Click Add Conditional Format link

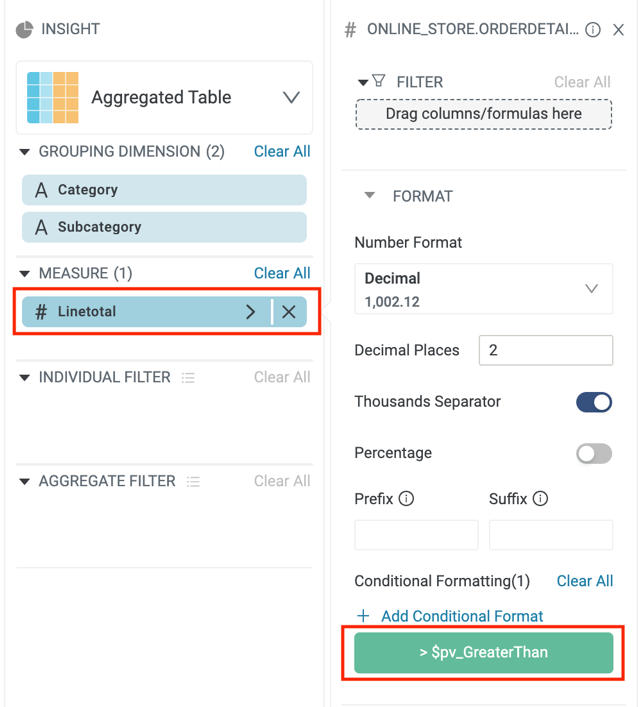pos(462,616)
